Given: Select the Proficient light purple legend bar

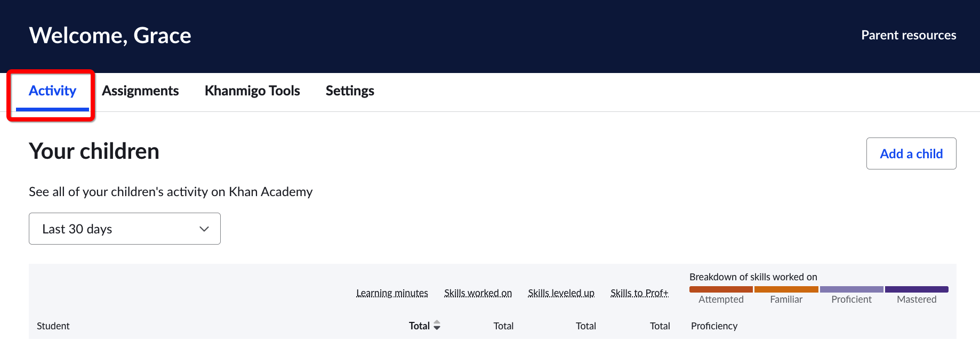Looking at the screenshot, I should click(852, 289).
